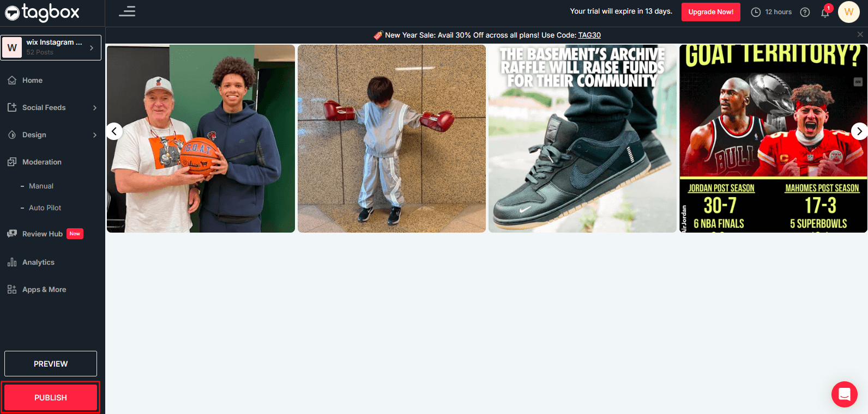Open the notifications bell
Image resolution: width=868 pixels, height=414 pixels.
click(825, 13)
